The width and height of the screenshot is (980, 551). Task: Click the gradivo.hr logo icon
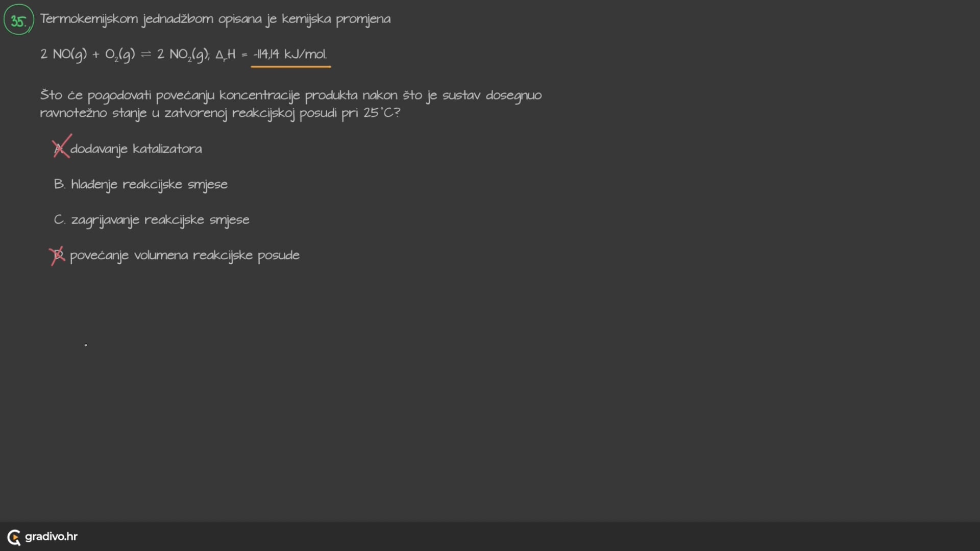(14, 537)
